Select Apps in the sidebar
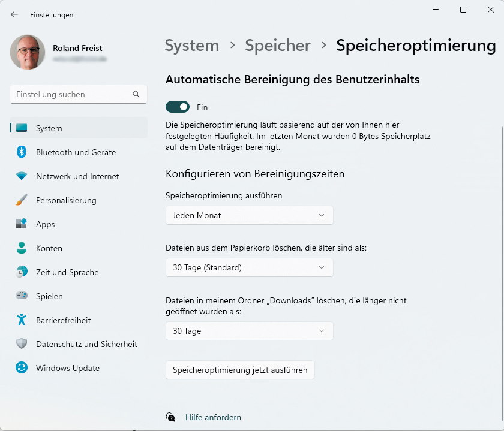Image resolution: width=504 pixels, height=431 pixels. [x=79, y=224]
